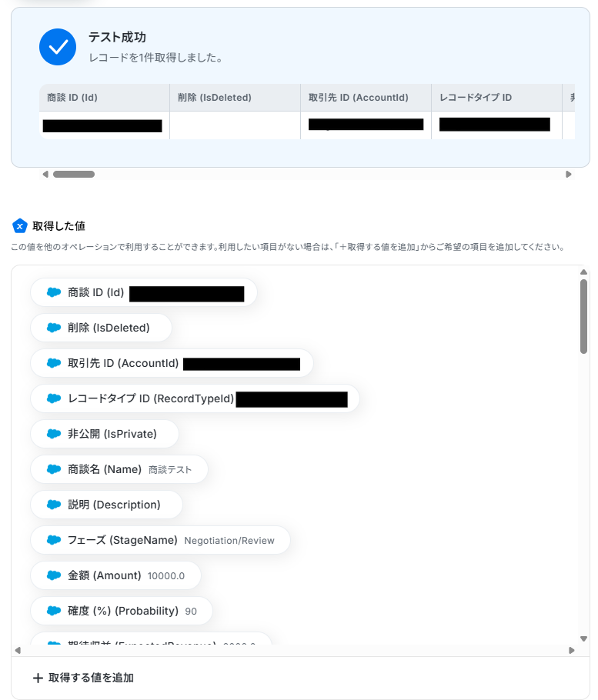The height and width of the screenshot is (700, 598).
Task: Click the hexagon icon beside 取得した値
Action: pos(20,226)
